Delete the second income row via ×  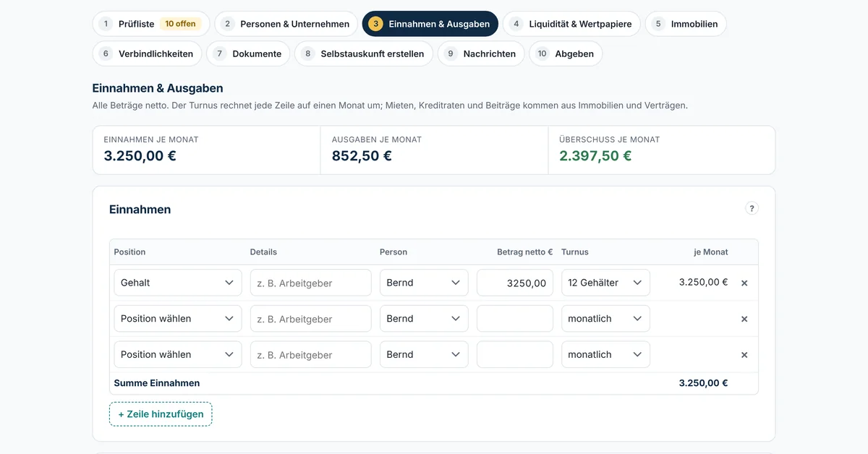click(x=744, y=319)
